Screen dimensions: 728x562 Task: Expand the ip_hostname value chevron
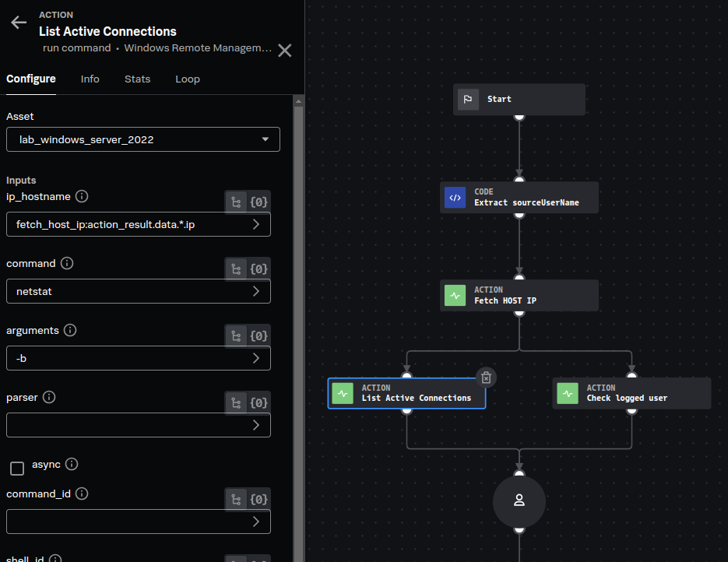[x=256, y=225]
